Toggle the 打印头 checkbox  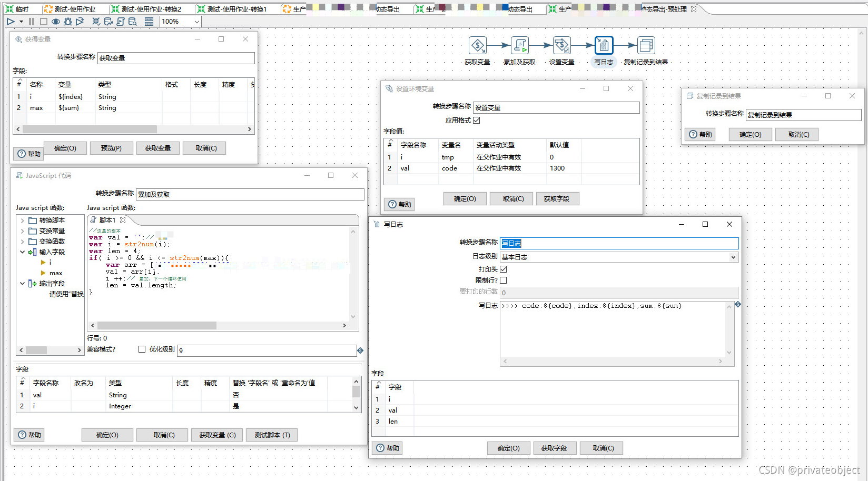pos(504,269)
